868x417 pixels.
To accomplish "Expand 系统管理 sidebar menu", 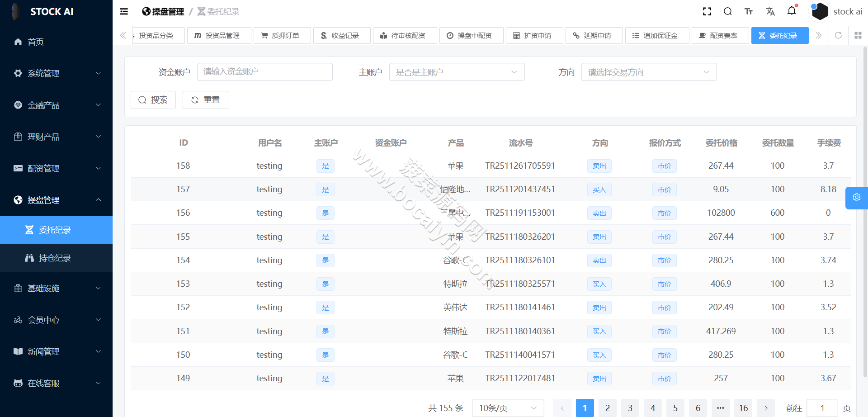I will coord(56,73).
